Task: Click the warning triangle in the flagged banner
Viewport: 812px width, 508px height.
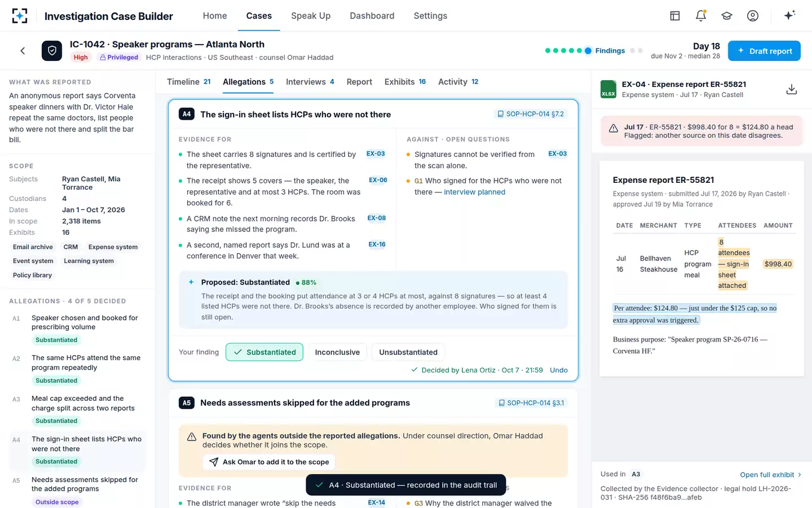Action: pos(614,129)
